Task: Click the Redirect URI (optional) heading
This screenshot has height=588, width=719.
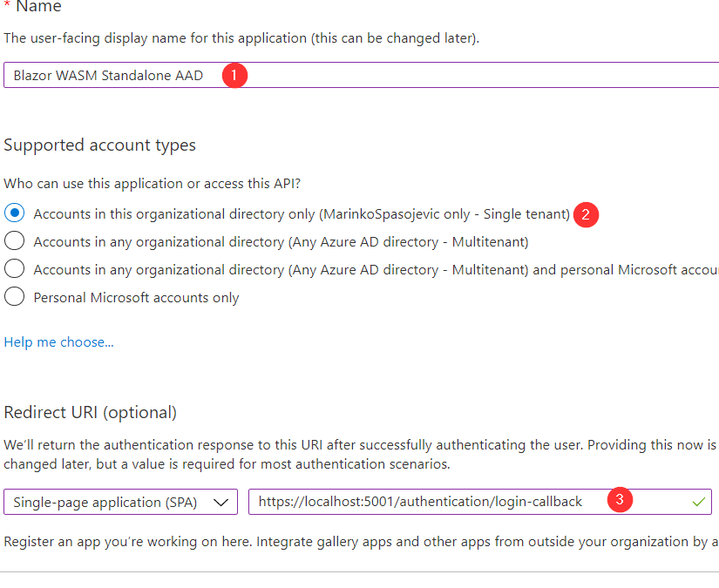Action: [x=91, y=412]
